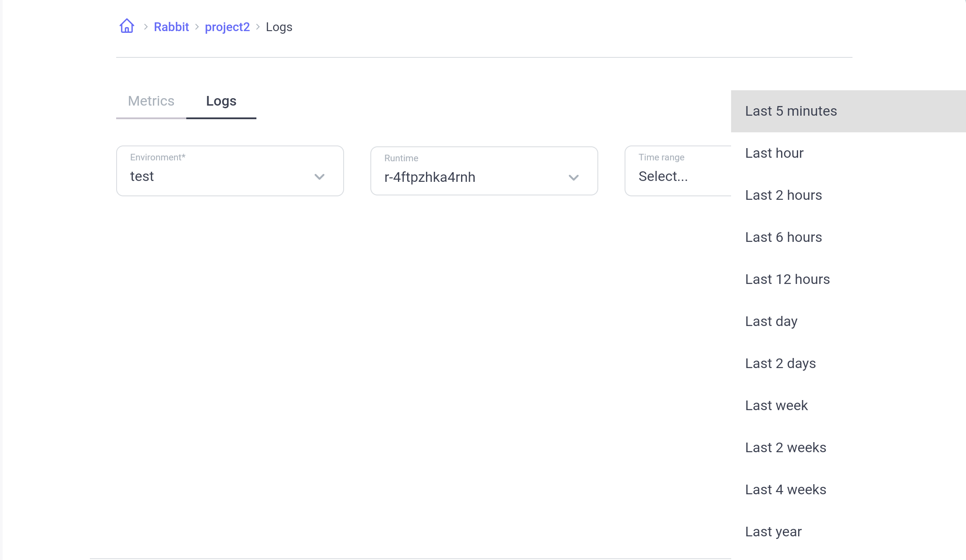
Task: Choose Last 4 weeks option
Action: pyautogui.click(x=785, y=489)
